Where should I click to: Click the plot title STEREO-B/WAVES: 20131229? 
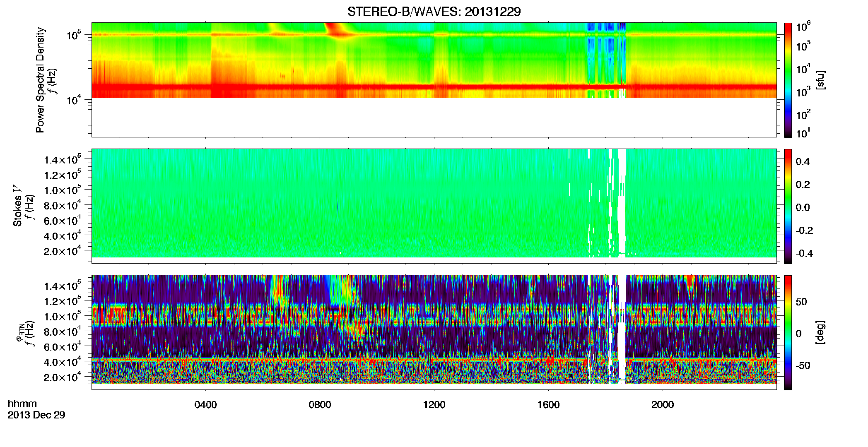434,12
